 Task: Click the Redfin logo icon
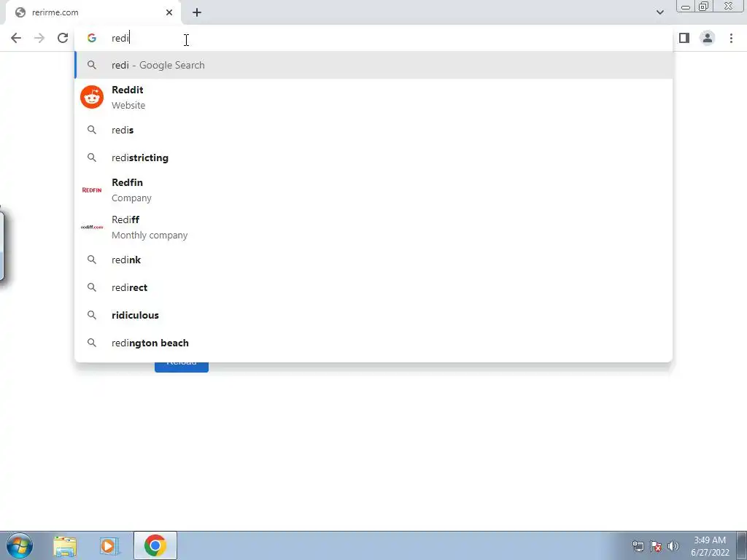(92, 190)
